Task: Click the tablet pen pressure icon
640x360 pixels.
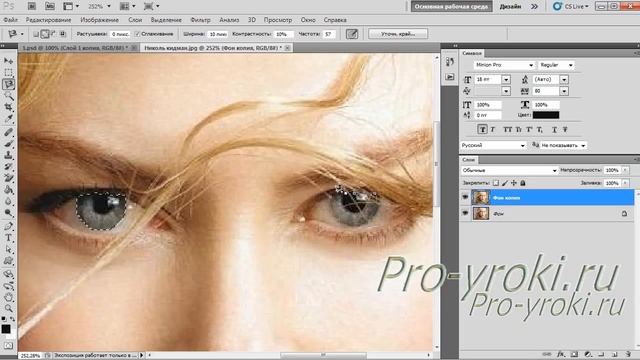Action: tap(352, 34)
